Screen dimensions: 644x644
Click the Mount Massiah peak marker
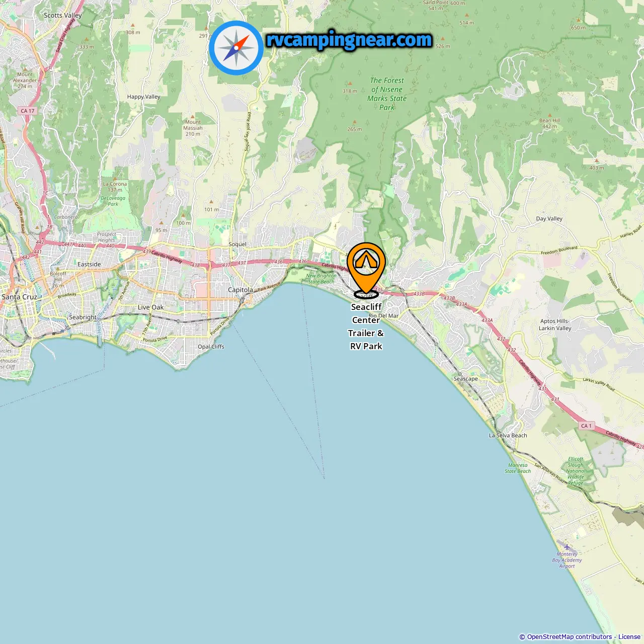tap(193, 116)
